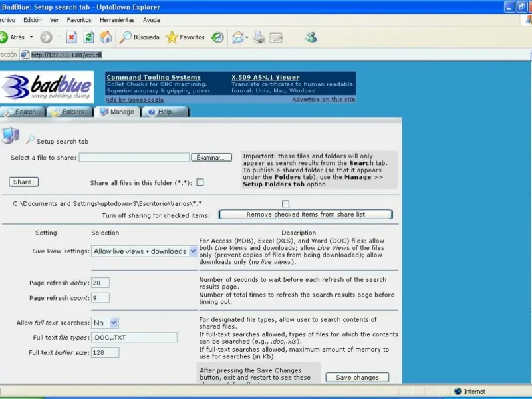Print the page with printer icon
Screen dimensions: 532x399
coord(259,37)
